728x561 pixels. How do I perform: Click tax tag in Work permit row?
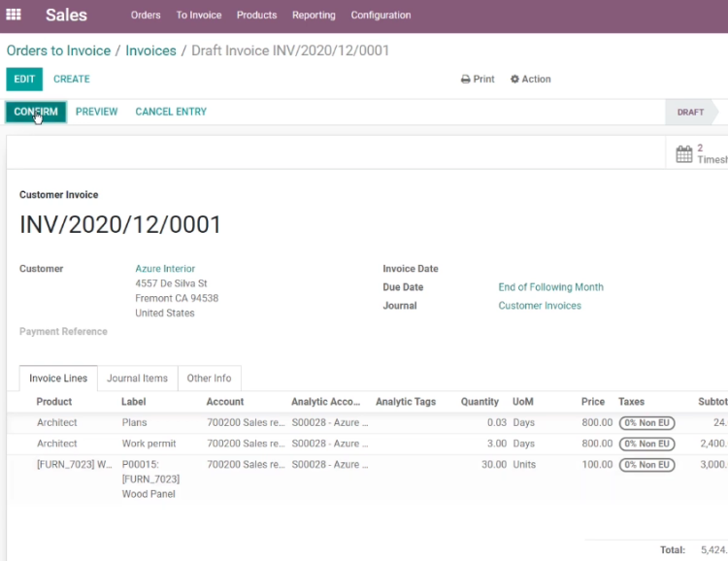click(646, 444)
